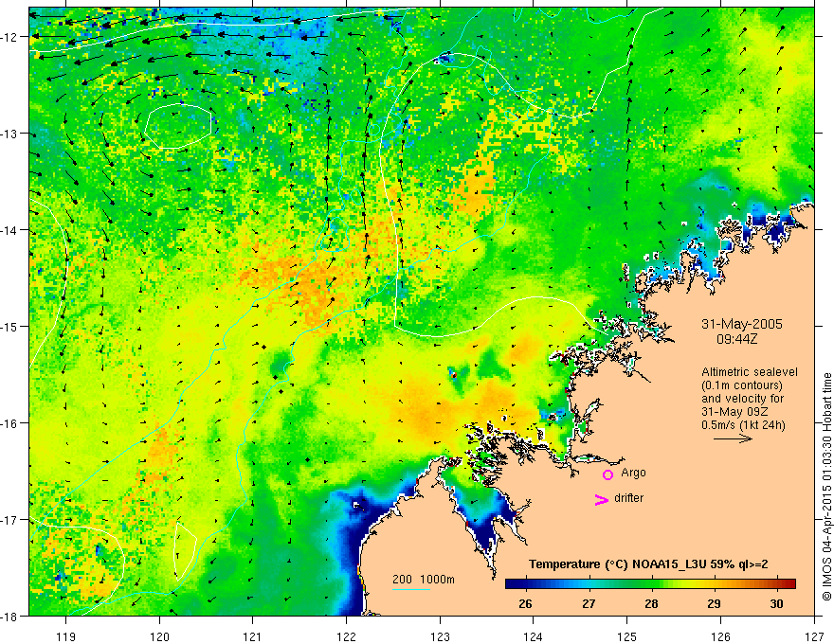This screenshot has height=644, width=834.
Task: Click the longitude axis label '120'
Action: [159, 636]
